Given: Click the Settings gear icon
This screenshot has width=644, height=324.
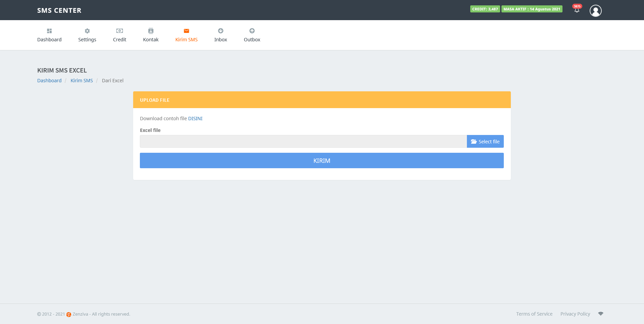Looking at the screenshot, I should (x=87, y=31).
